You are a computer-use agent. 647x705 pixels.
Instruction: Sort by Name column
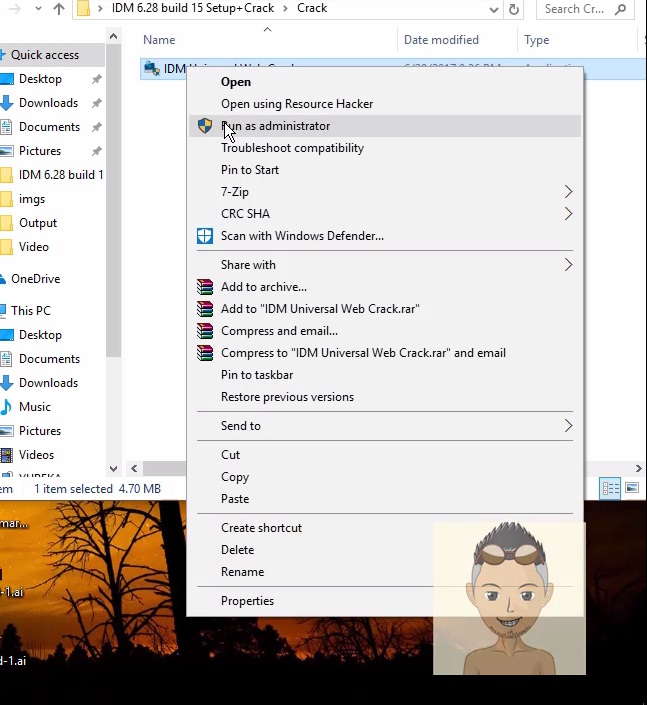click(x=159, y=40)
